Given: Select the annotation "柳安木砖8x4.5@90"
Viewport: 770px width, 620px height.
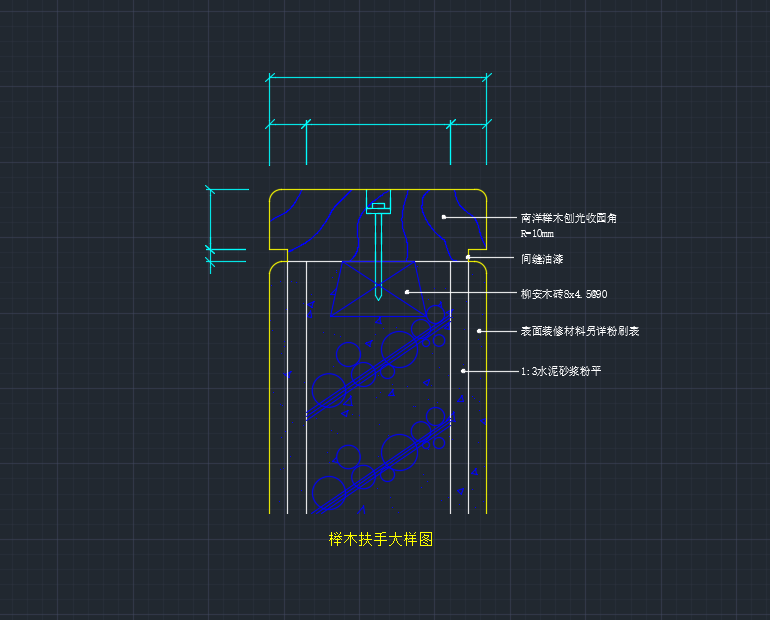Looking at the screenshot, I should point(564,294).
